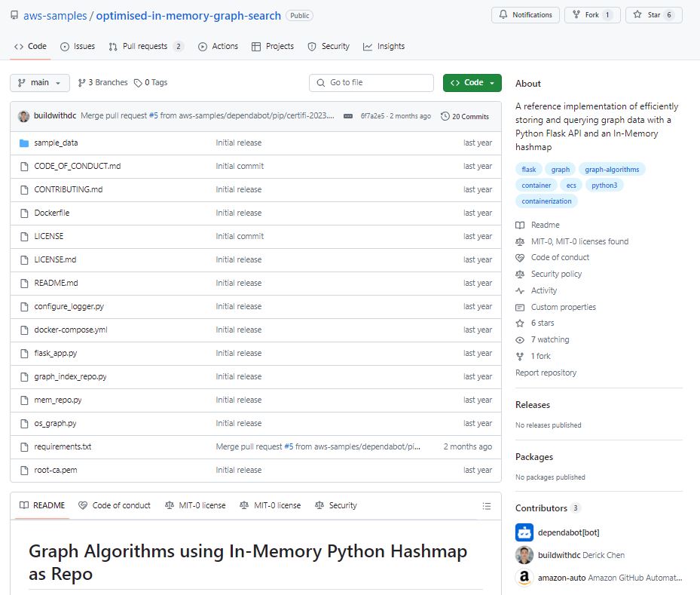The width and height of the screenshot is (700, 595).
Task: Open the Contributors heading link
Action: pos(547,508)
